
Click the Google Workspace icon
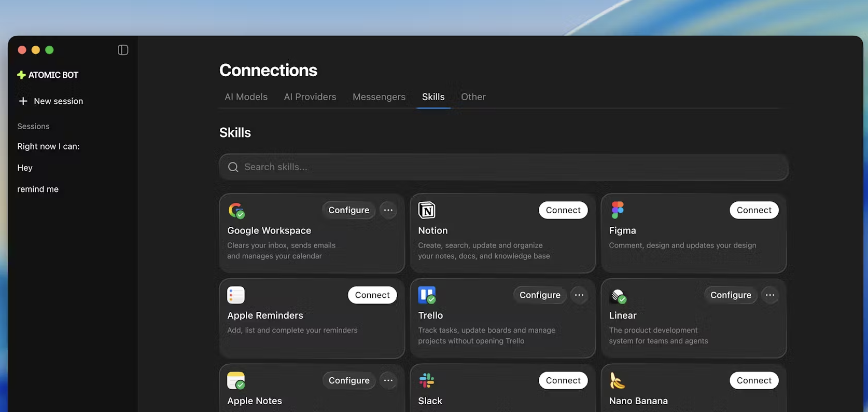(236, 210)
